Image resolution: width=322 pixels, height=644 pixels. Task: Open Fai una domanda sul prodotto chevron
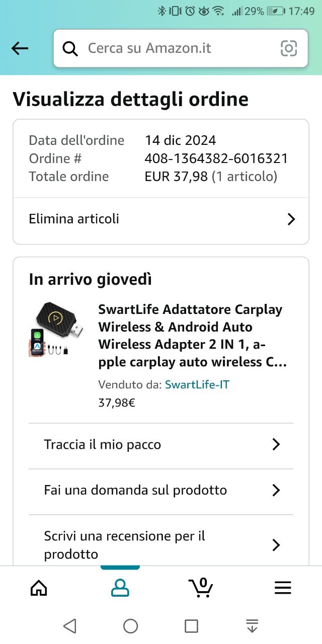pyautogui.click(x=276, y=490)
